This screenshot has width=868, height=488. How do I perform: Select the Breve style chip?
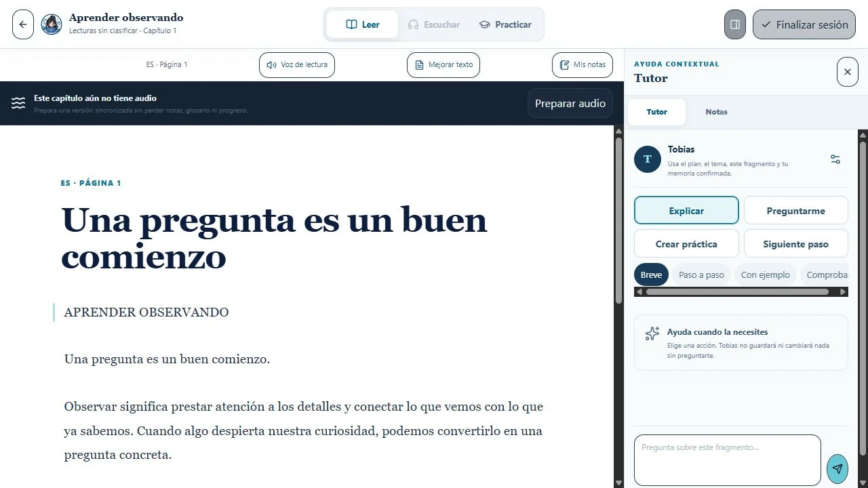[x=652, y=274]
